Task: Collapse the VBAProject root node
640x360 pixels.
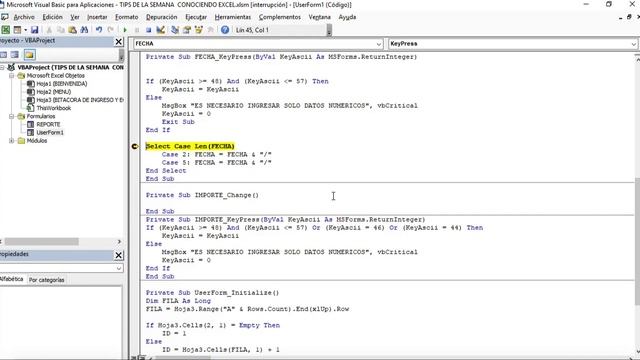Action: tap(2, 67)
